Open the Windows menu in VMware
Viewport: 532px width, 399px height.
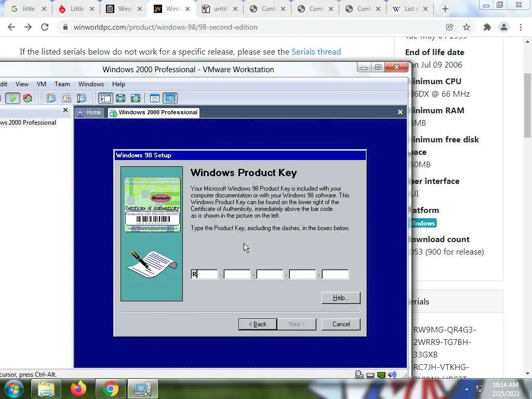(x=91, y=84)
